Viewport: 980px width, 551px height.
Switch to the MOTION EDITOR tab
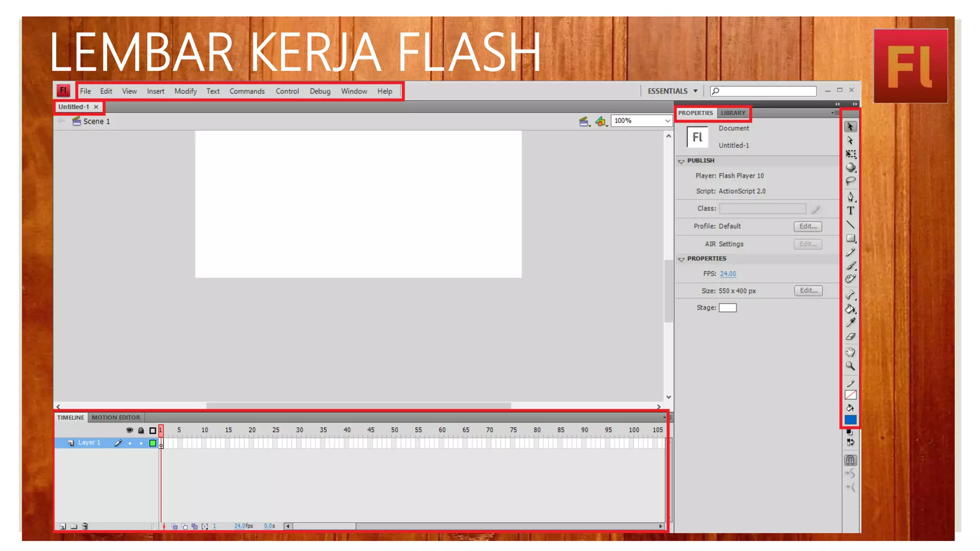tap(116, 418)
